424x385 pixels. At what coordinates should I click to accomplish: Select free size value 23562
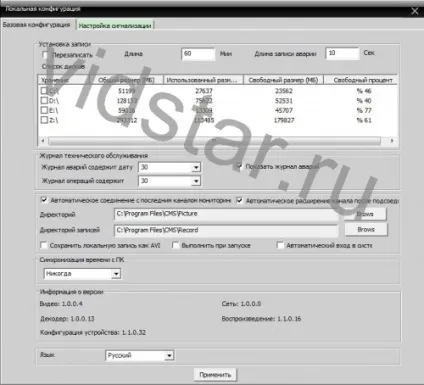coord(284,91)
